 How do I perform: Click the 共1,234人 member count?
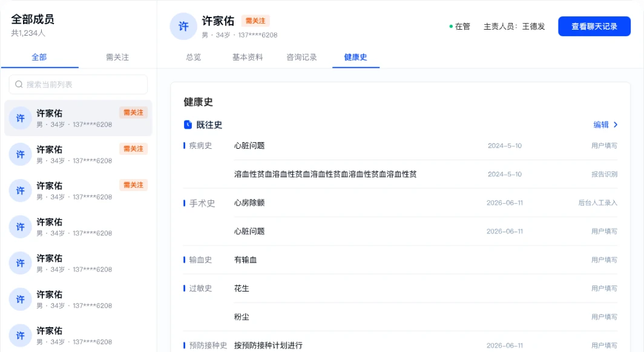(x=28, y=33)
